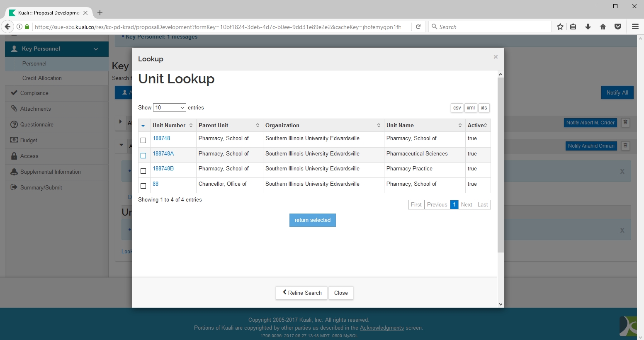Go to Next results page
644x340 pixels.
coord(467,204)
